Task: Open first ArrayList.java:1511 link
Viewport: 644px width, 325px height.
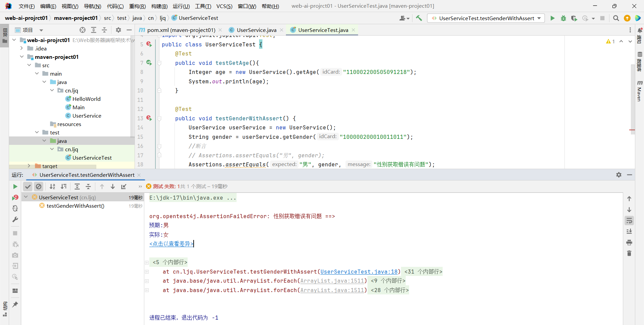Action: point(332,281)
